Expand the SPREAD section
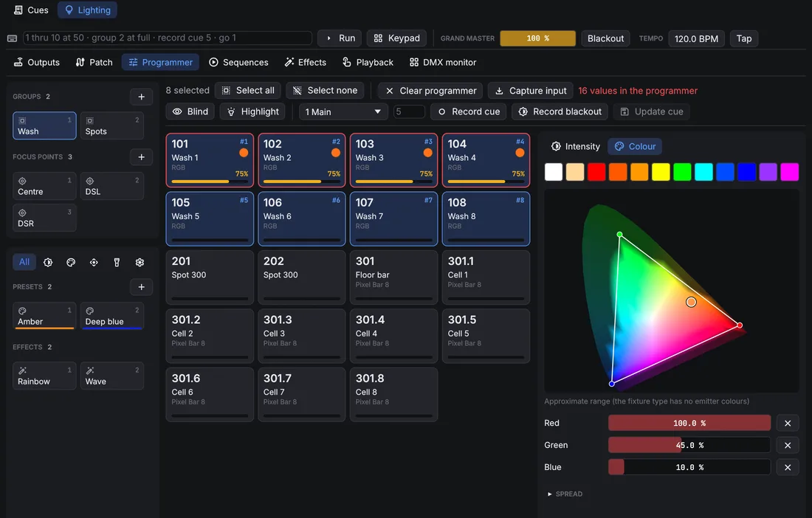Screen dimensions: 812x518 (x=565, y=494)
